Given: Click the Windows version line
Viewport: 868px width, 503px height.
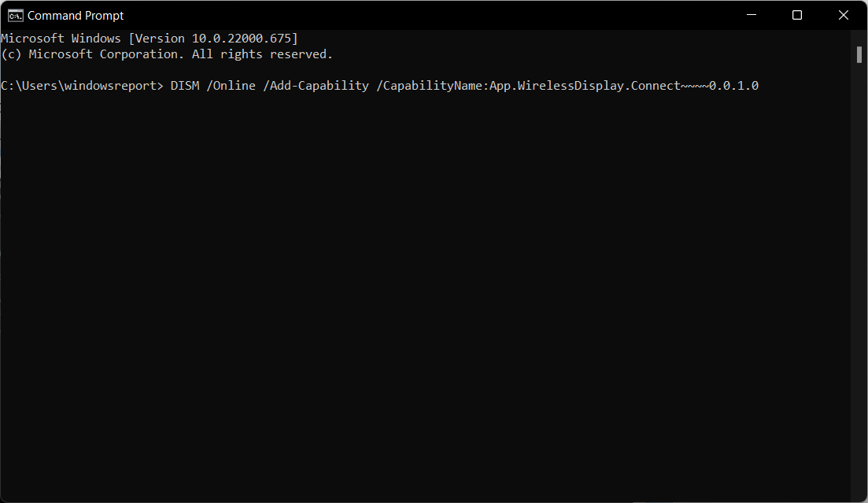Looking at the screenshot, I should point(150,37).
